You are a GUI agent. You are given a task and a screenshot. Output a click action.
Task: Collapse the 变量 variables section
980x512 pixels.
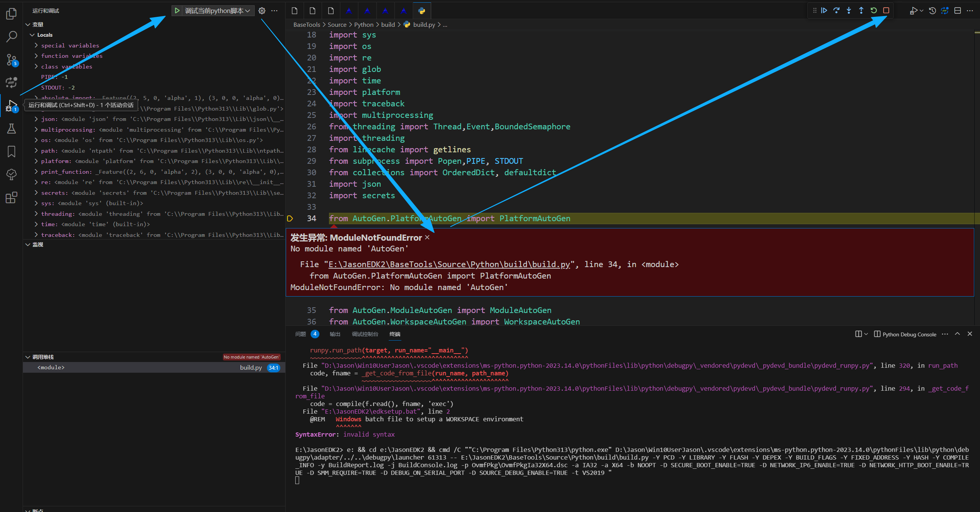[x=28, y=24]
